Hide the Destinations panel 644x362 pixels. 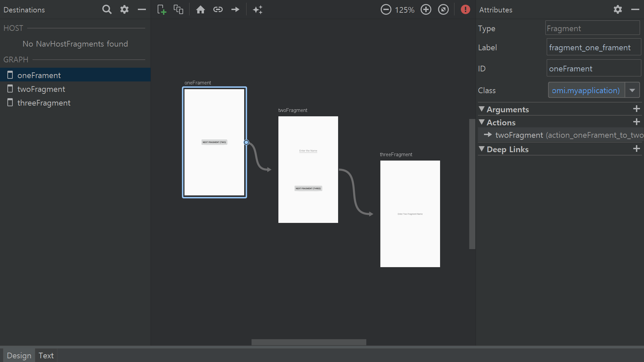pos(142,9)
